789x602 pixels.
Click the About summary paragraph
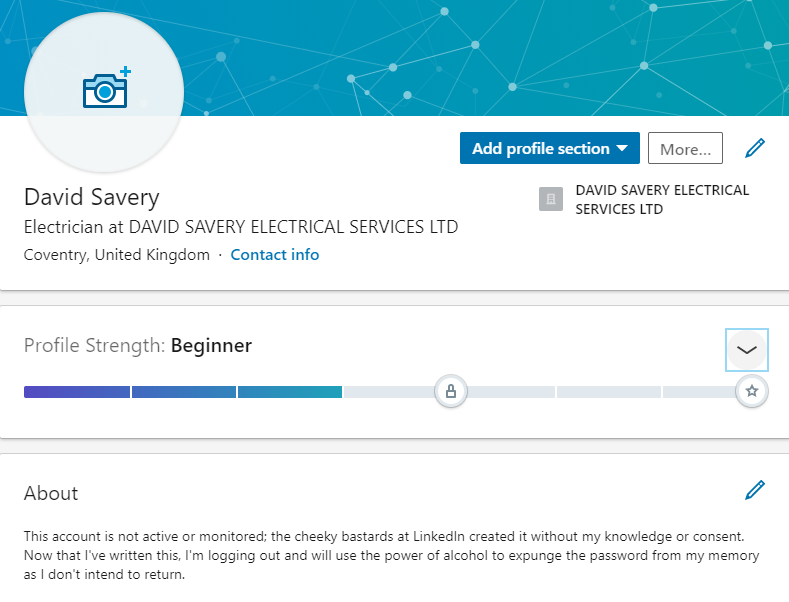(x=391, y=555)
